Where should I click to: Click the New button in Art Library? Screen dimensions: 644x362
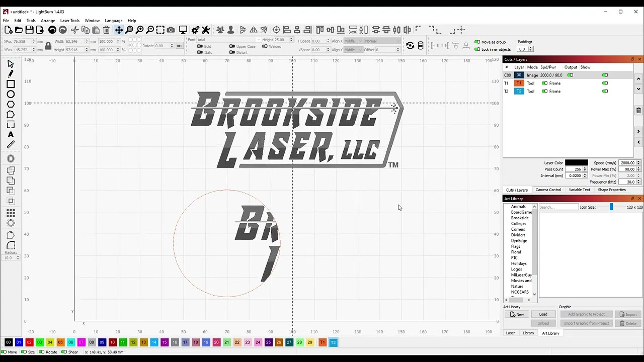517,314
